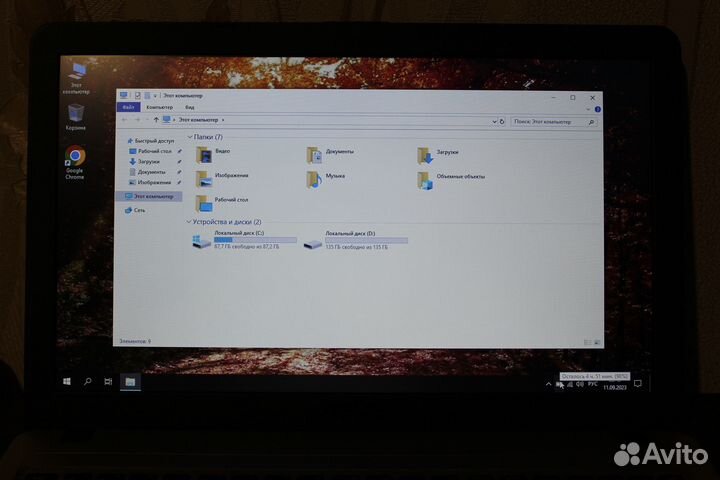This screenshot has height=480, width=720.
Task: Switch to details view in status bar
Action: [x=588, y=342]
